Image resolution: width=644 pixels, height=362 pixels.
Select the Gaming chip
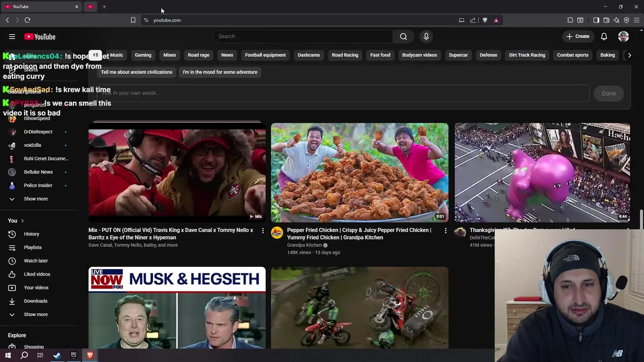[143, 55]
